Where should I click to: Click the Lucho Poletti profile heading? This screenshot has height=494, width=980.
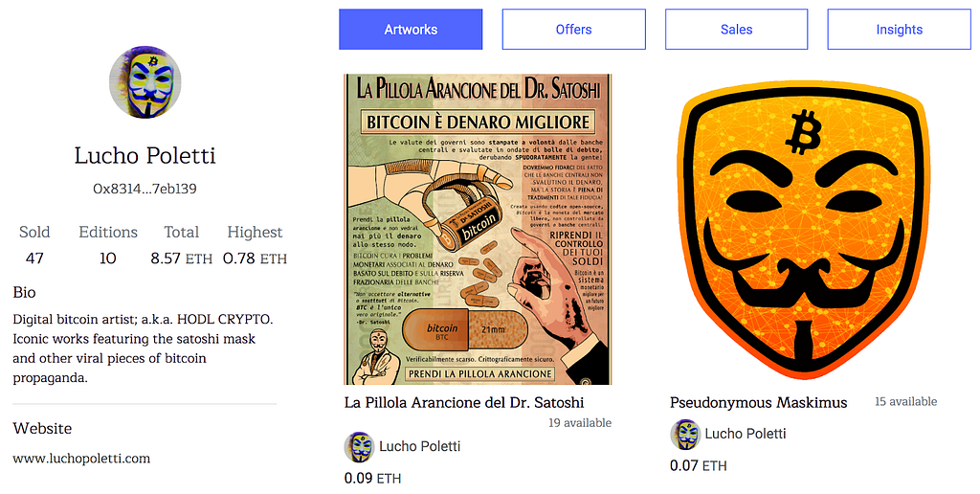coord(145,155)
